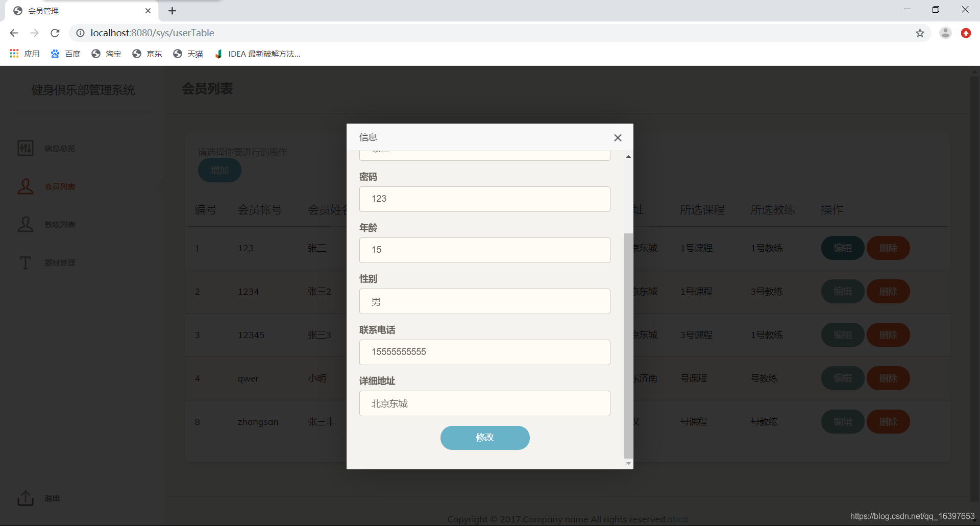Open 会员列表 sidebar user icon
The height and width of the screenshot is (526, 980).
coord(26,186)
